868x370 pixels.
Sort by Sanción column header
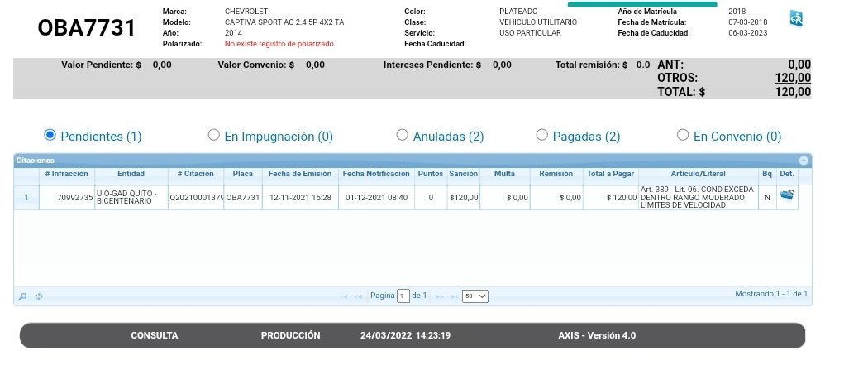point(463,174)
